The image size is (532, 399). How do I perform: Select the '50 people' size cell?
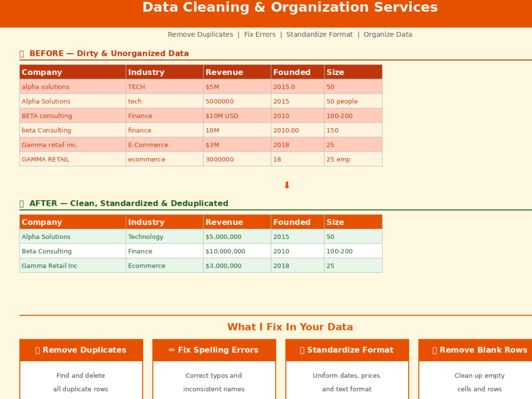coord(353,101)
